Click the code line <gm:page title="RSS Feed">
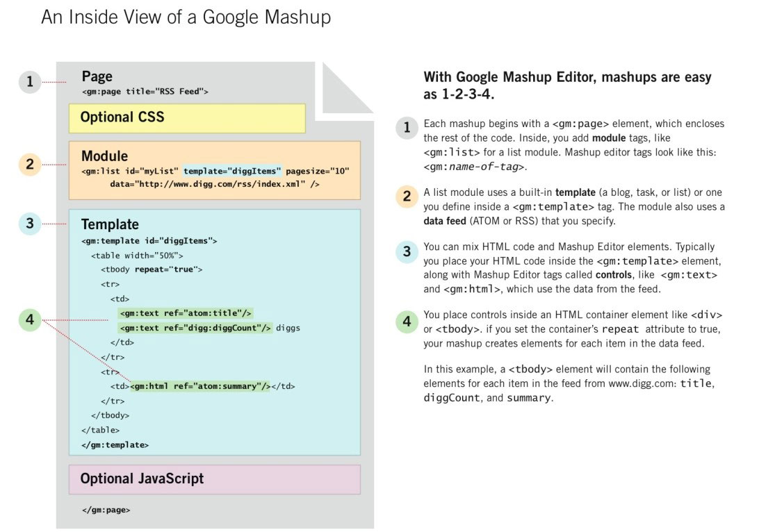This screenshot has height=532, width=759. click(145, 92)
